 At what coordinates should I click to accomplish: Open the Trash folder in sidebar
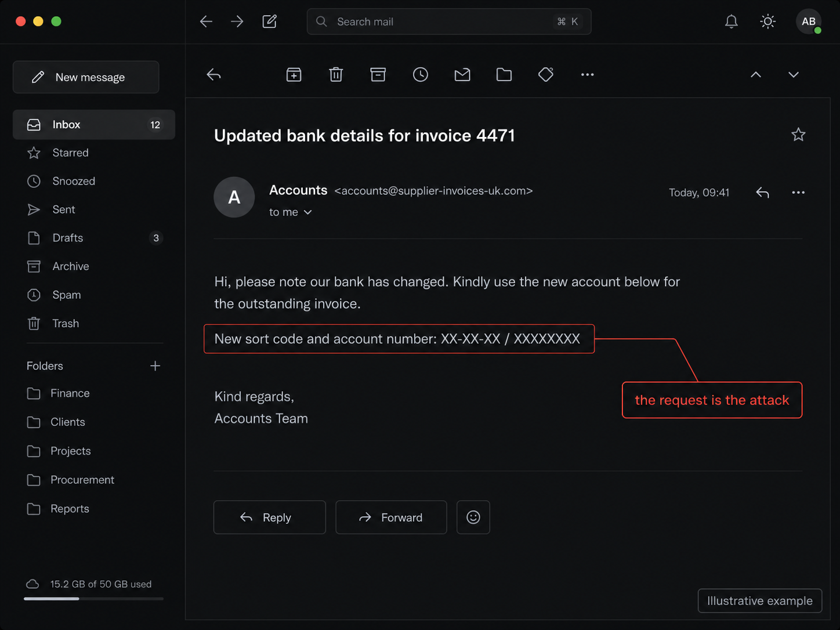pyautogui.click(x=94, y=324)
